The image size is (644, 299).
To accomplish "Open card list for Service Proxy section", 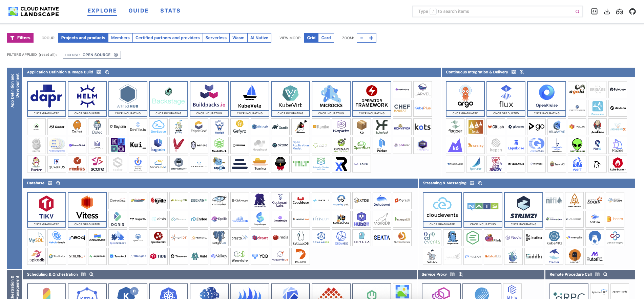I will point(452,274).
